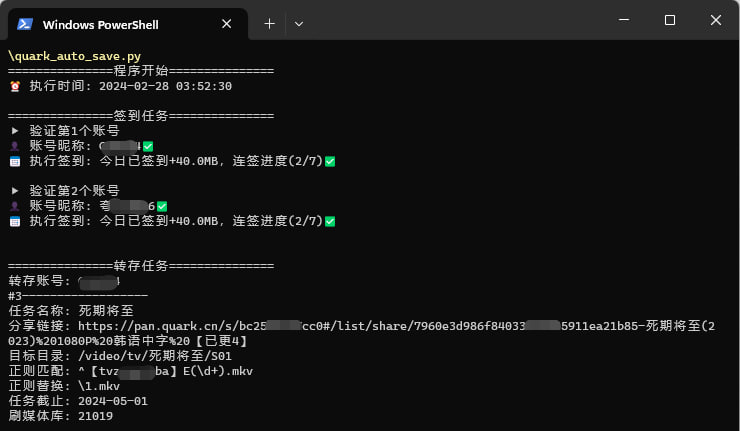Click the triangle before 验证第2个账号
Viewport: 740px width, 431px height.
click(15, 191)
